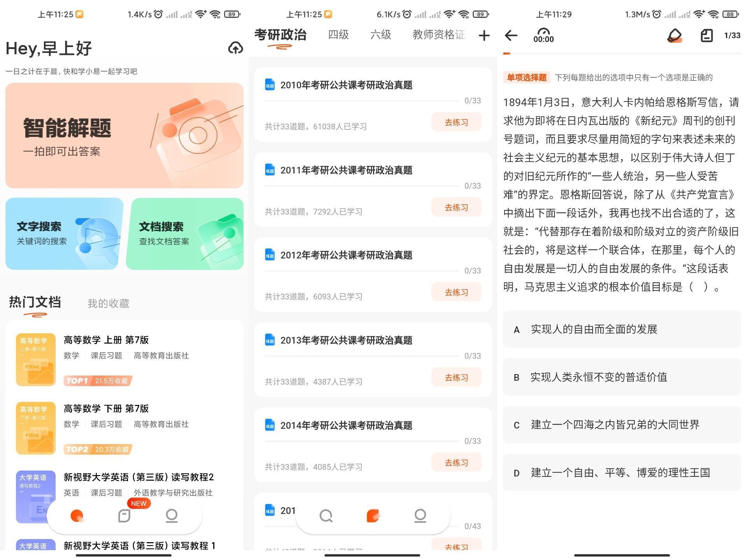Switch to the 四级 tab
The image size is (747, 560).
coord(338,35)
